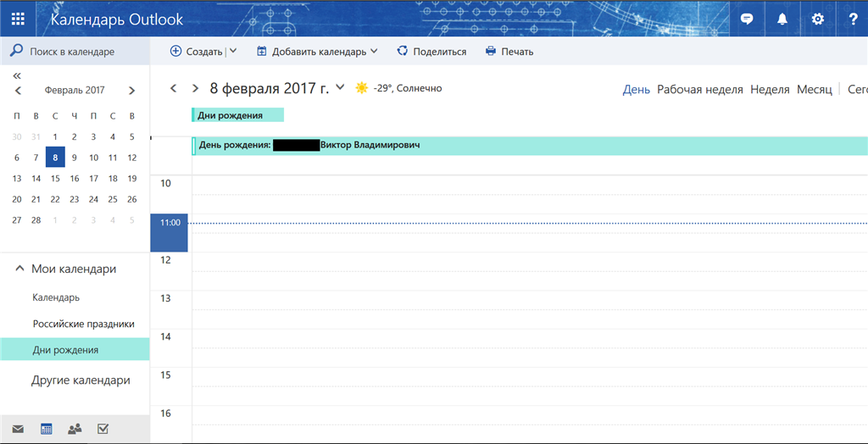Select 9 in mini calendar
The height and width of the screenshot is (444, 868).
click(x=75, y=158)
